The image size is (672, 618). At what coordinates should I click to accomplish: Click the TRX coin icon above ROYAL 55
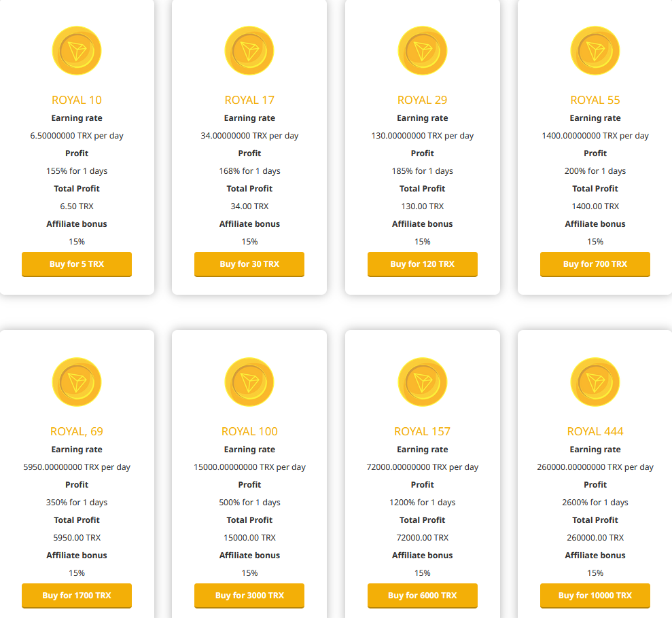595,50
